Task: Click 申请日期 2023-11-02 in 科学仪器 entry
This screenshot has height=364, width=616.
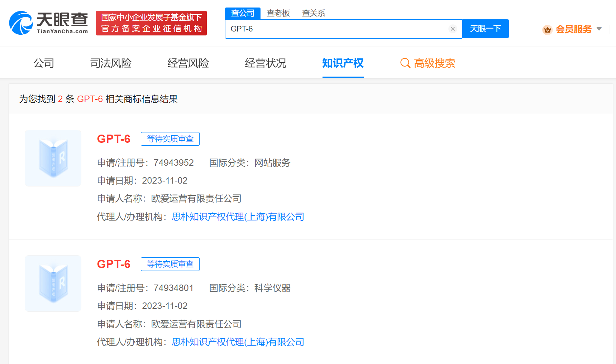Action: tap(142, 306)
